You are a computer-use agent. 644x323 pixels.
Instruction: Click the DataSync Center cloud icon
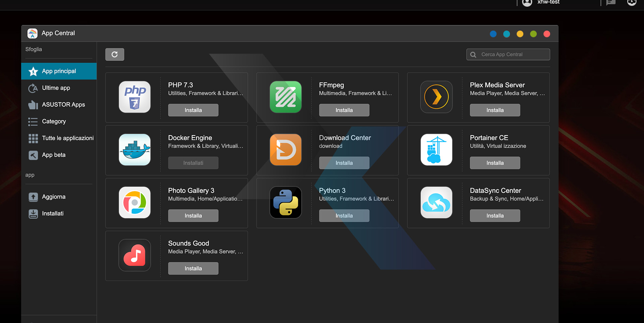click(x=436, y=202)
